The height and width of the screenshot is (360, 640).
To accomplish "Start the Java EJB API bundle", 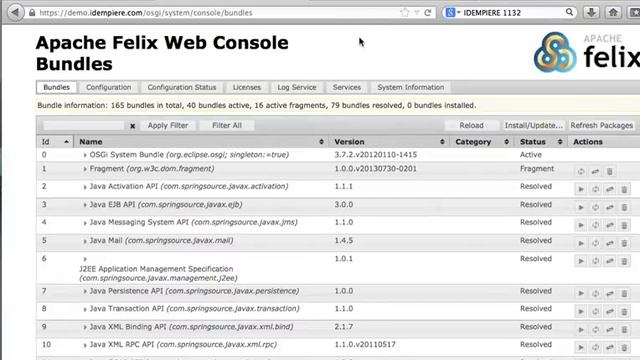I will click(x=581, y=207).
